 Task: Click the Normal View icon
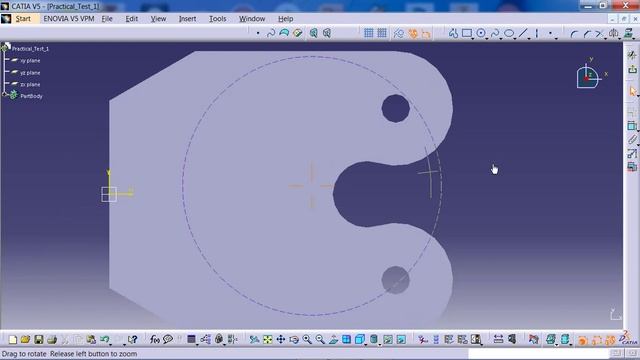point(333,339)
